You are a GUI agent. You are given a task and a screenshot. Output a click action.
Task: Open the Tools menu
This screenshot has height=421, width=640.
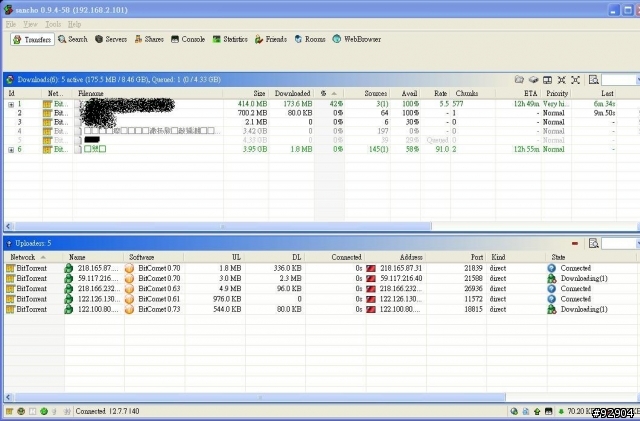[x=53, y=25]
